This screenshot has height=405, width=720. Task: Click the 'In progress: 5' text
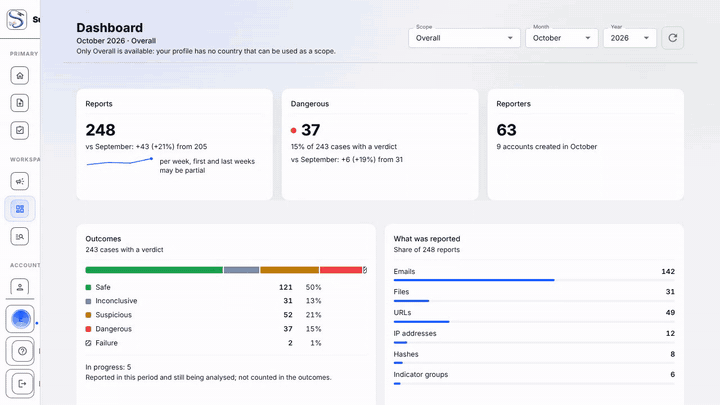[108, 367]
